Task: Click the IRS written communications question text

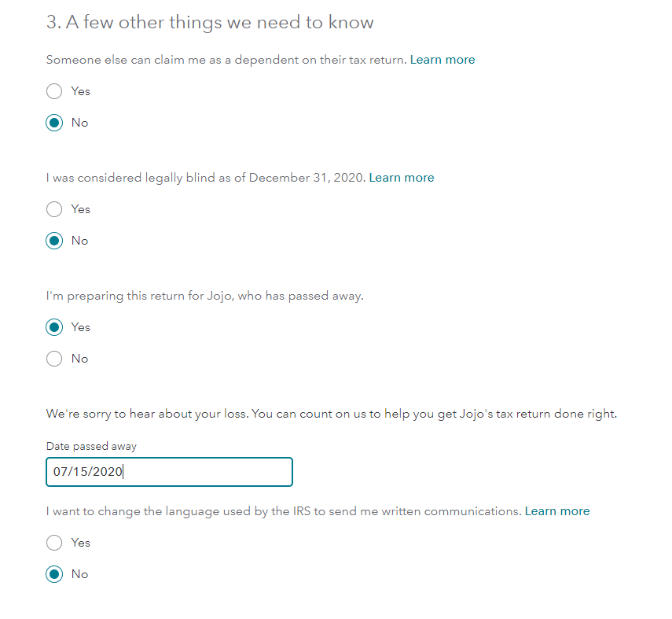Action: point(283,511)
